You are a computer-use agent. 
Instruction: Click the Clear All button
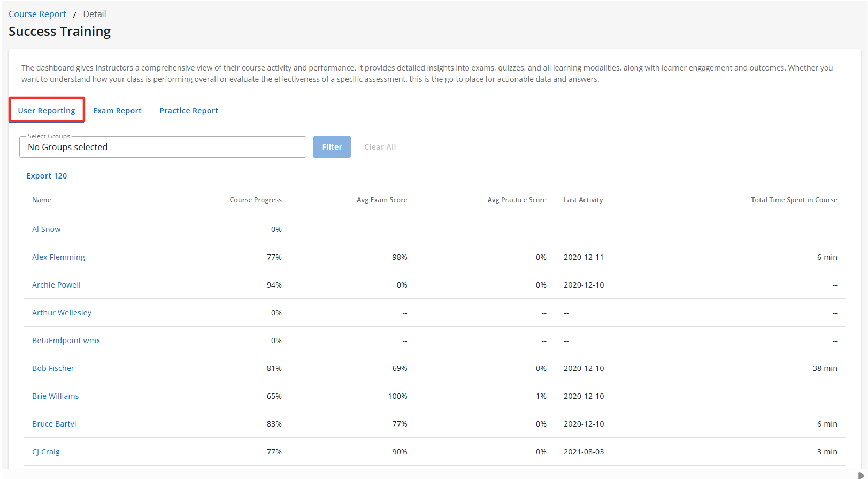(380, 147)
